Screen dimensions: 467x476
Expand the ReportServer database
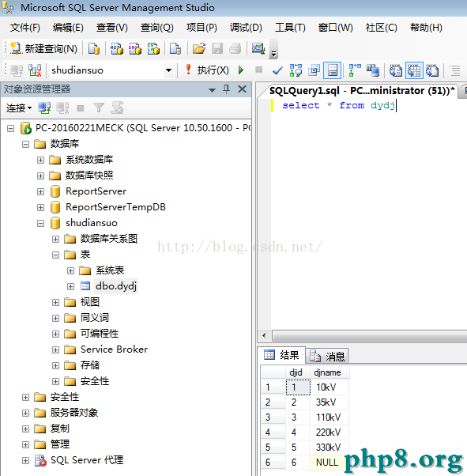(x=40, y=191)
